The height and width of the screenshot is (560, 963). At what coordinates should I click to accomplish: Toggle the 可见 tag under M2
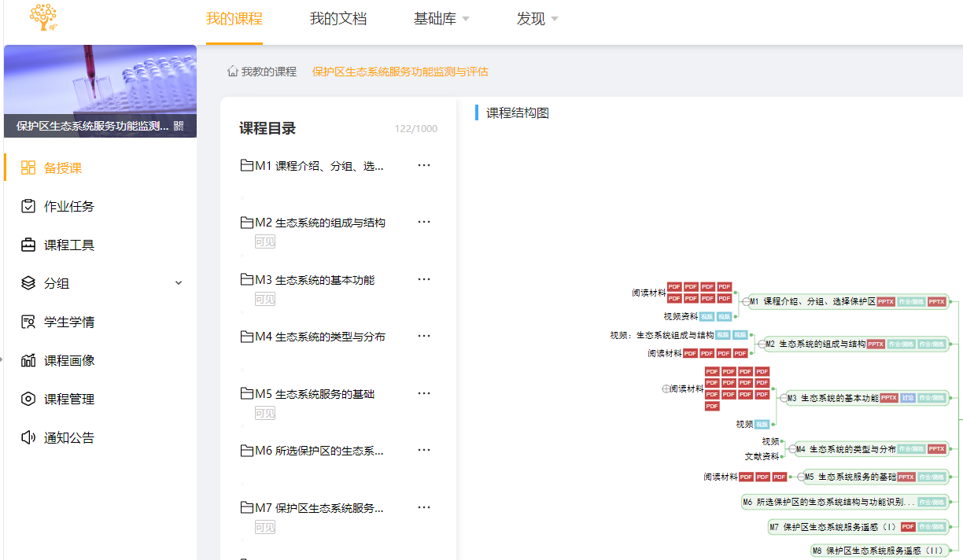(265, 242)
